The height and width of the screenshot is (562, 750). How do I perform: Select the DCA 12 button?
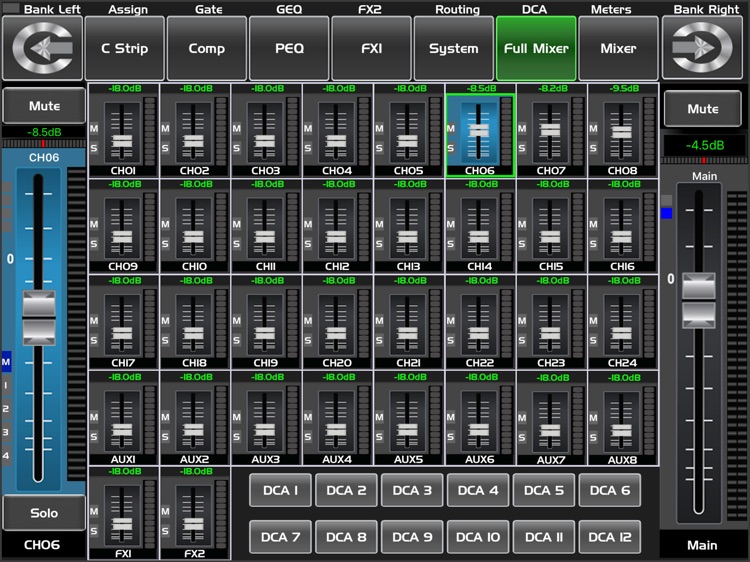[609, 537]
